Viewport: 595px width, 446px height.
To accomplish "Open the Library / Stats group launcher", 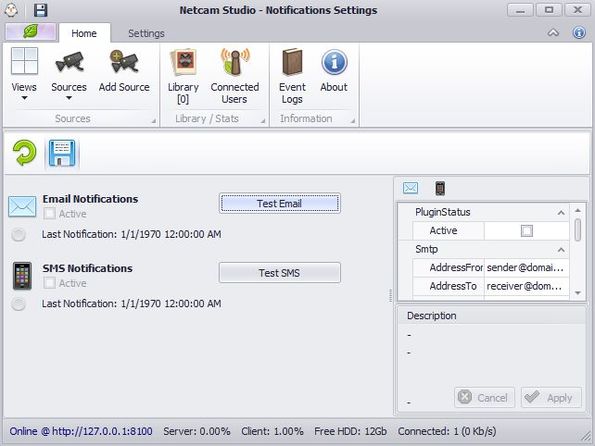I will [263, 121].
